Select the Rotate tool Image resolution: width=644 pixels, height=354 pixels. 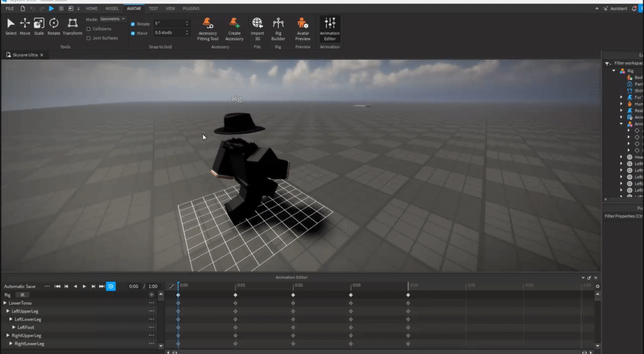pos(53,26)
